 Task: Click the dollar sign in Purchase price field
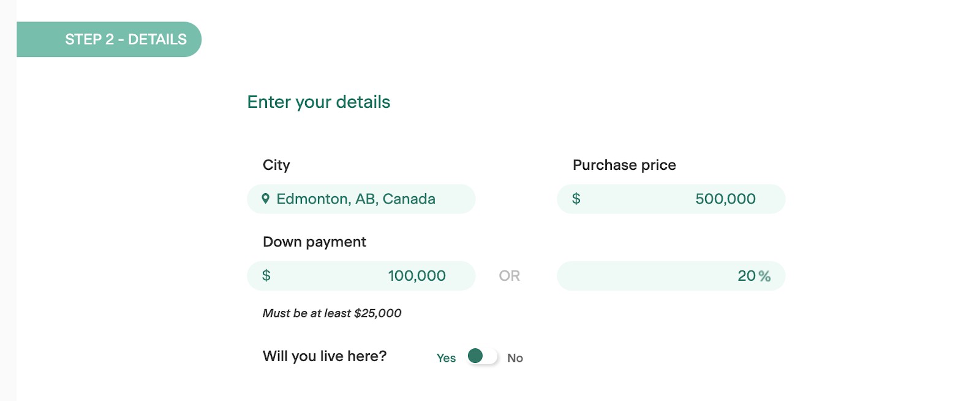coord(576,199)
